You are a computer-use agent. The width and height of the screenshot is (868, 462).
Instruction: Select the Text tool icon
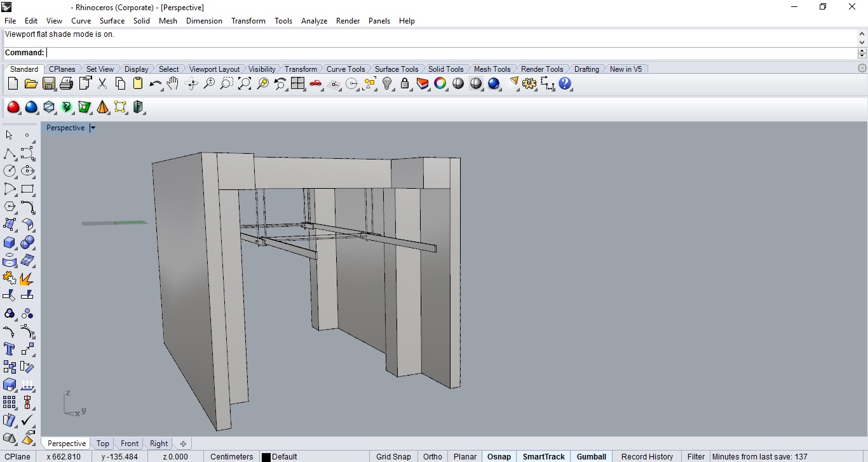point(10,349)
